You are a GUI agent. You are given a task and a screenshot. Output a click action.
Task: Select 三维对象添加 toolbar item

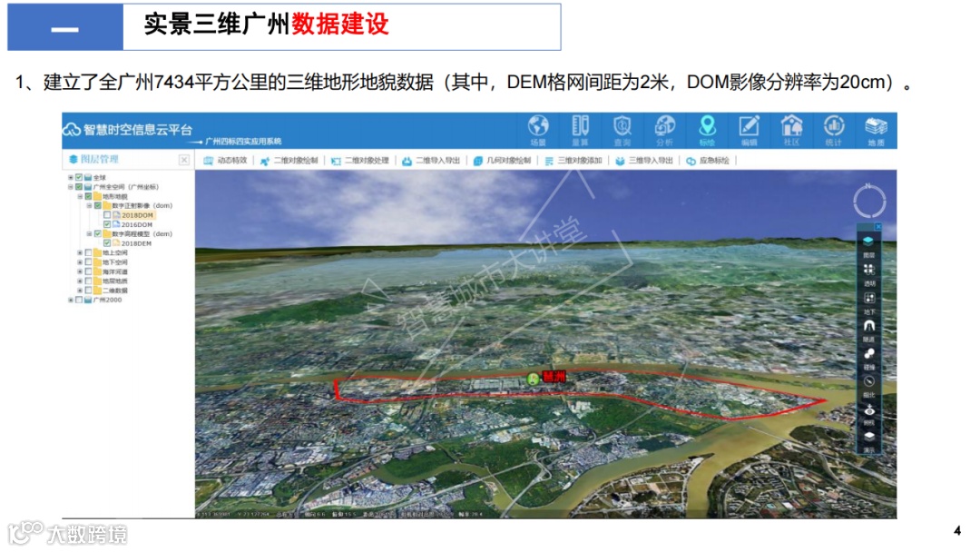click(x=573, y=161)
